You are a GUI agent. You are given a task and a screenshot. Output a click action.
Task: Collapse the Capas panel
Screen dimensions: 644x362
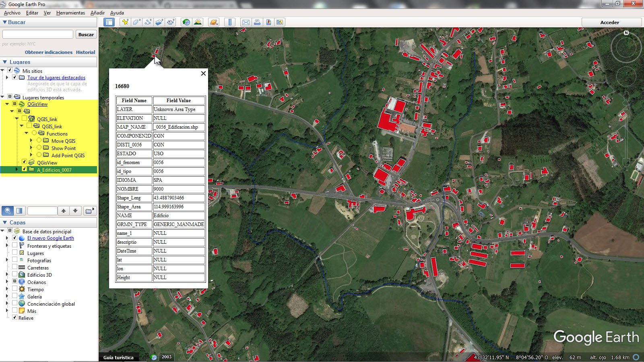point(4,222)
